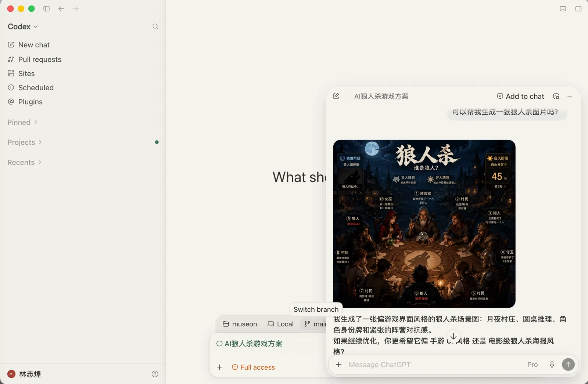588x384 pixels.
Task: Jump to latest with the down-arrow button
Action: tap(453, 336)
